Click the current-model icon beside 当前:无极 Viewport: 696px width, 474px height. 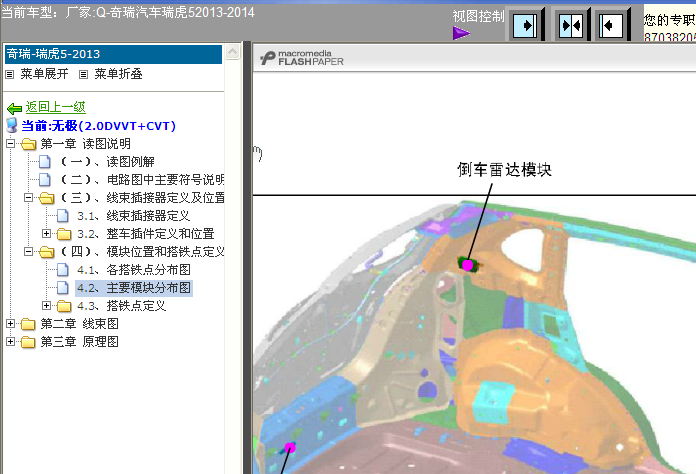(x=12, y=126)
